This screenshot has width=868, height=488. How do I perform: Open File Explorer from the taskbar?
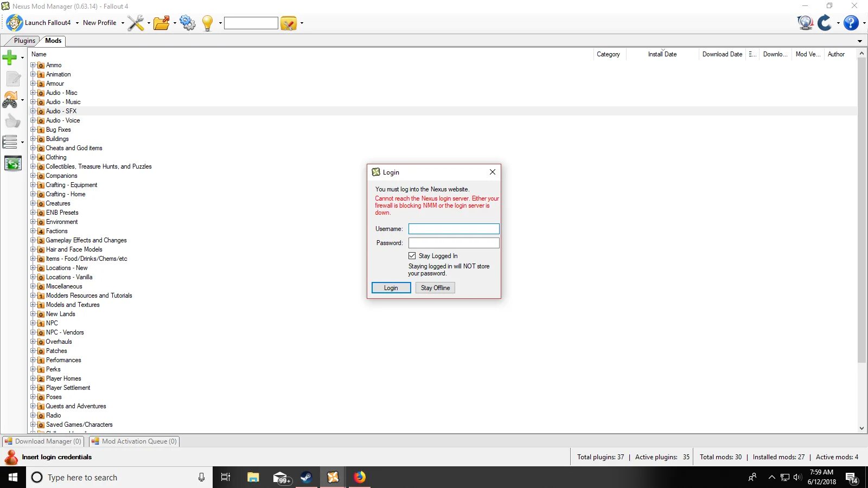pyautogui.click(x=253, y=477)
